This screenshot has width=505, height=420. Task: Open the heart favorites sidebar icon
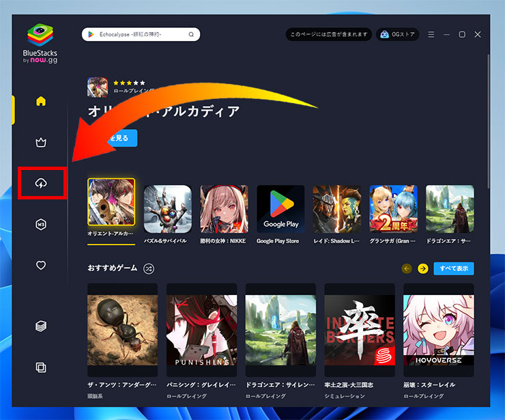[41, 265]
